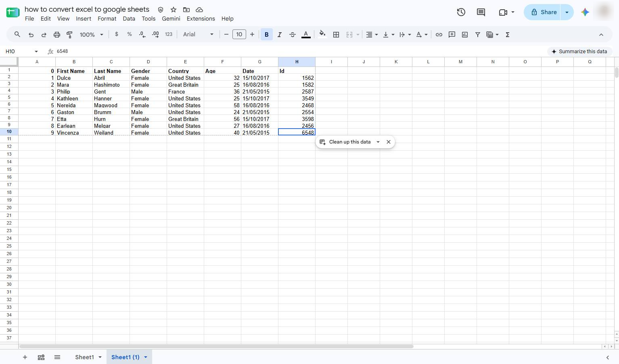Star this document

174,10
